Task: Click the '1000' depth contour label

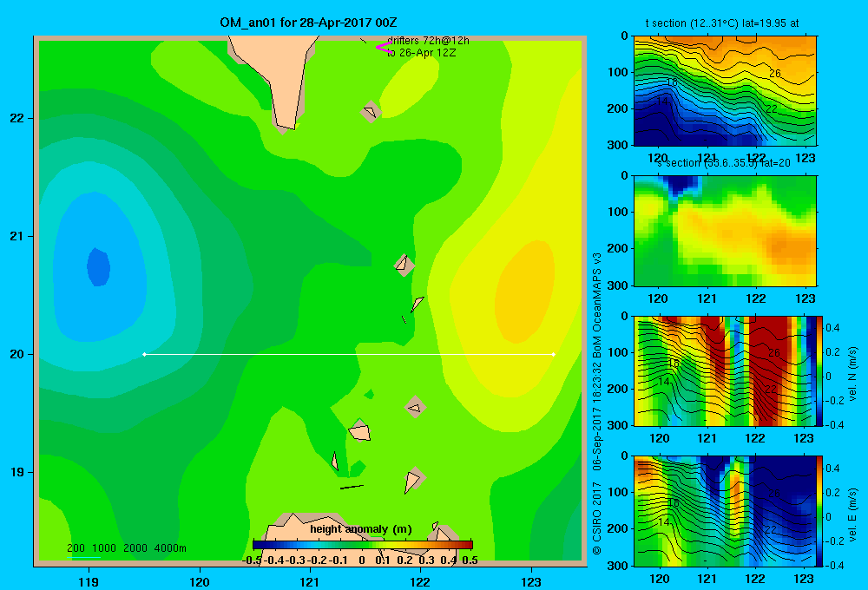Action: [x=104, y=548]
